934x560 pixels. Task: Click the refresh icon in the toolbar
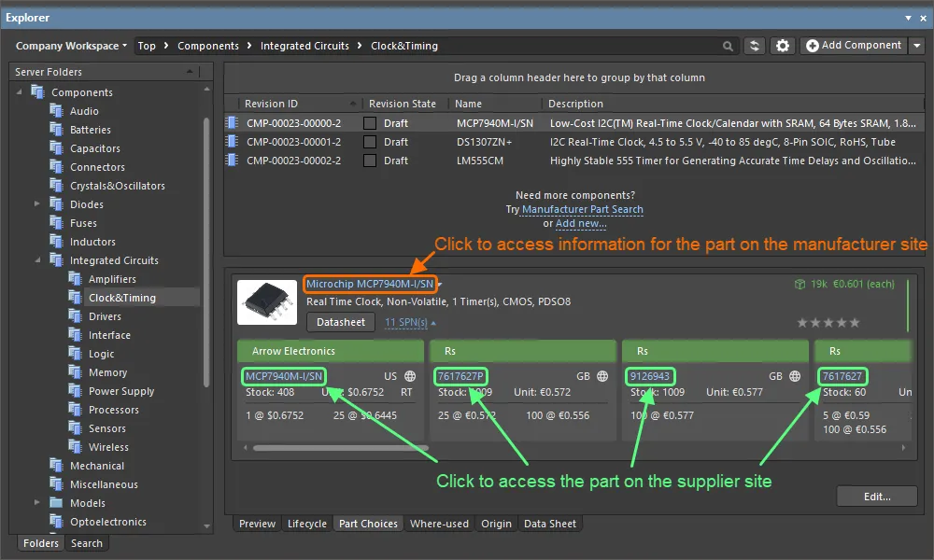coord(754,46)
